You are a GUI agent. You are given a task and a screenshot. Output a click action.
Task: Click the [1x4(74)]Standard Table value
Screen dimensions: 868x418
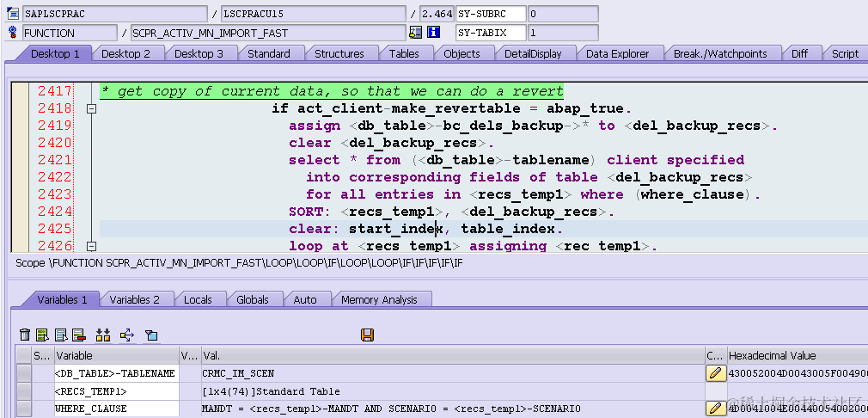click(453, 391)
